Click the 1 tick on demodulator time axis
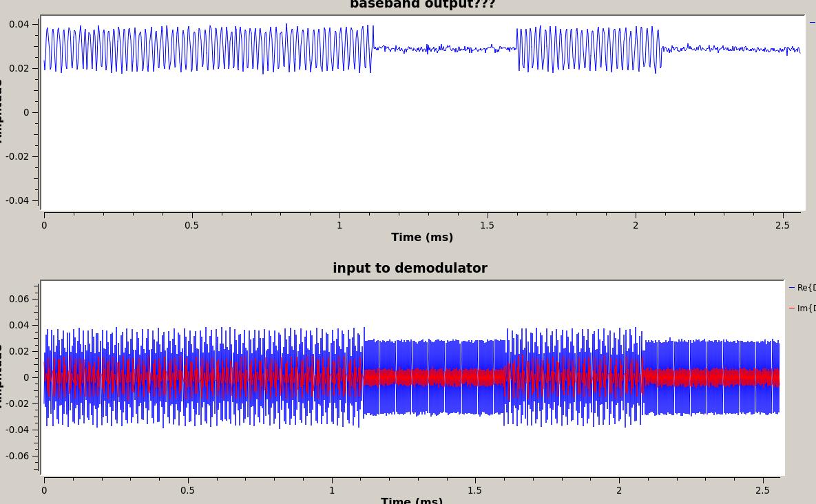The height and width of the screenshot is (504, 816). (332, 490)
